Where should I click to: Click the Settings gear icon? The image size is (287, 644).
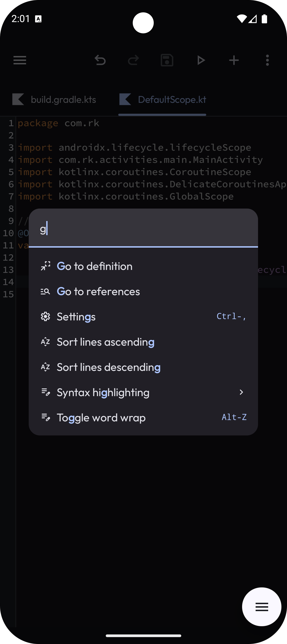pyautogui.click(x=45, y=316)
